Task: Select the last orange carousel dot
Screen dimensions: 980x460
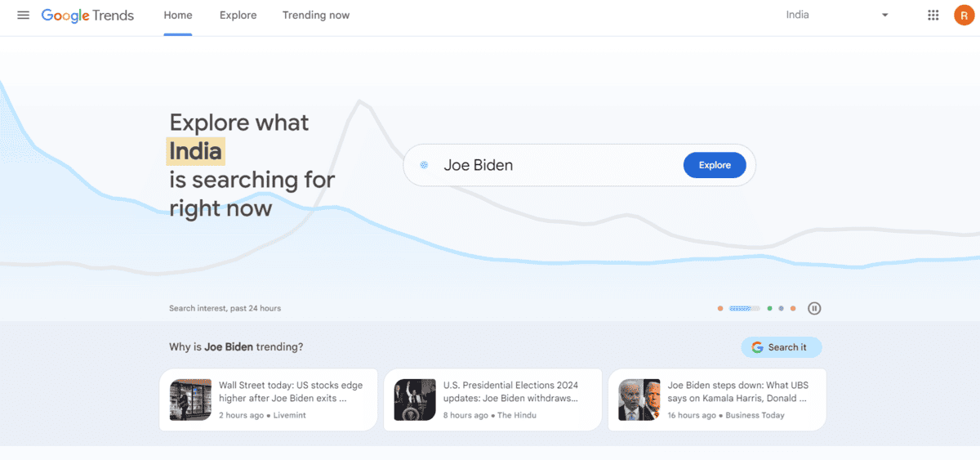Action: (x=793, y=309)
